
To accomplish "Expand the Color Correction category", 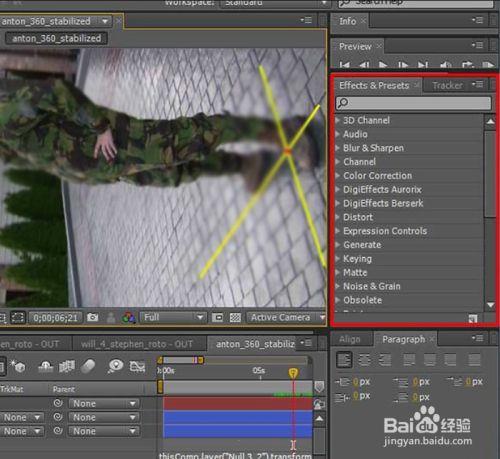I will point(337,175).
